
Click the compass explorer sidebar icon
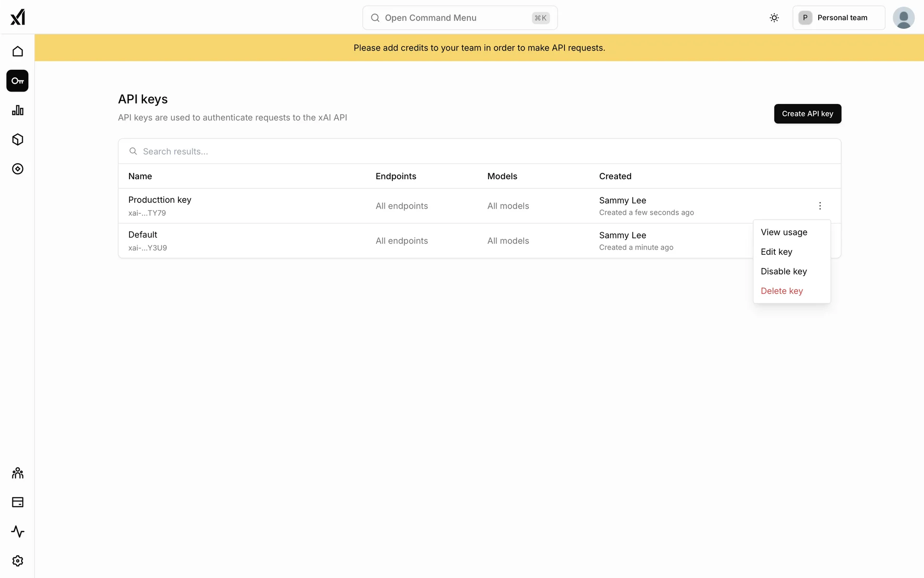click(x=18, y=169)
